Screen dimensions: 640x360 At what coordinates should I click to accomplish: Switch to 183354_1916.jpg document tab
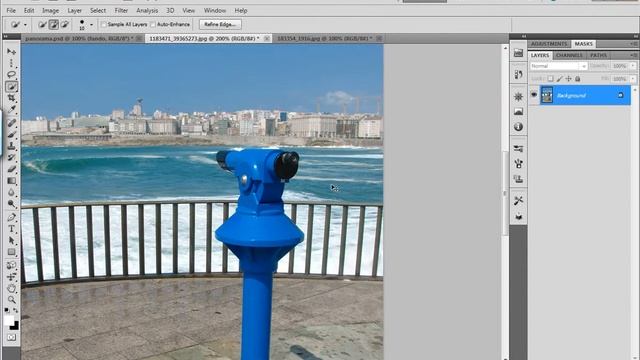coord(324,38)
